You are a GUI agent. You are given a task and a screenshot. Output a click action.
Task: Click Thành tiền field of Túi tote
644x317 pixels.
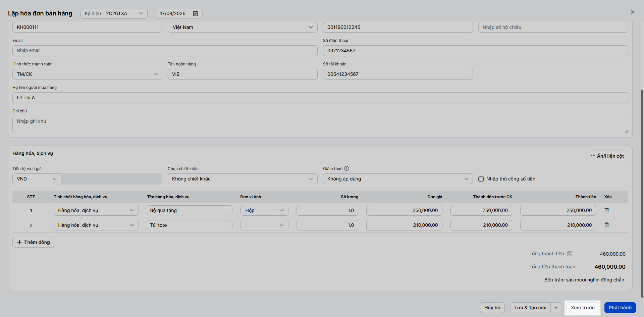click(x=558, y=225)
